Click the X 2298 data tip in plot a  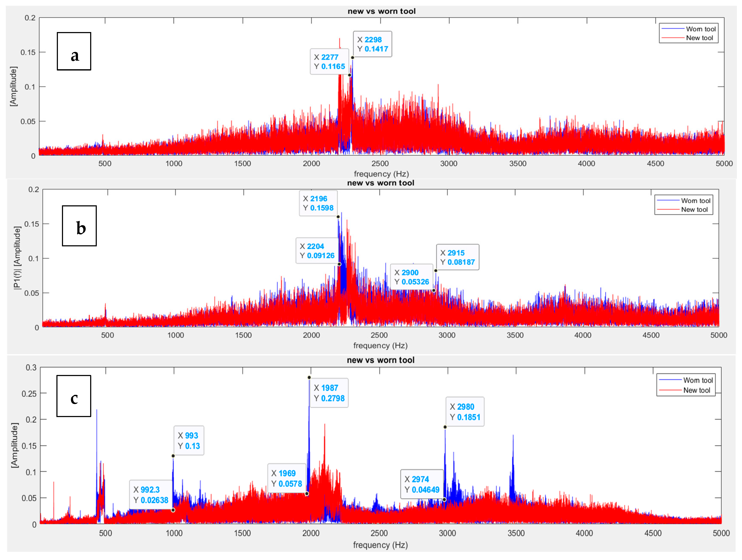372,44
